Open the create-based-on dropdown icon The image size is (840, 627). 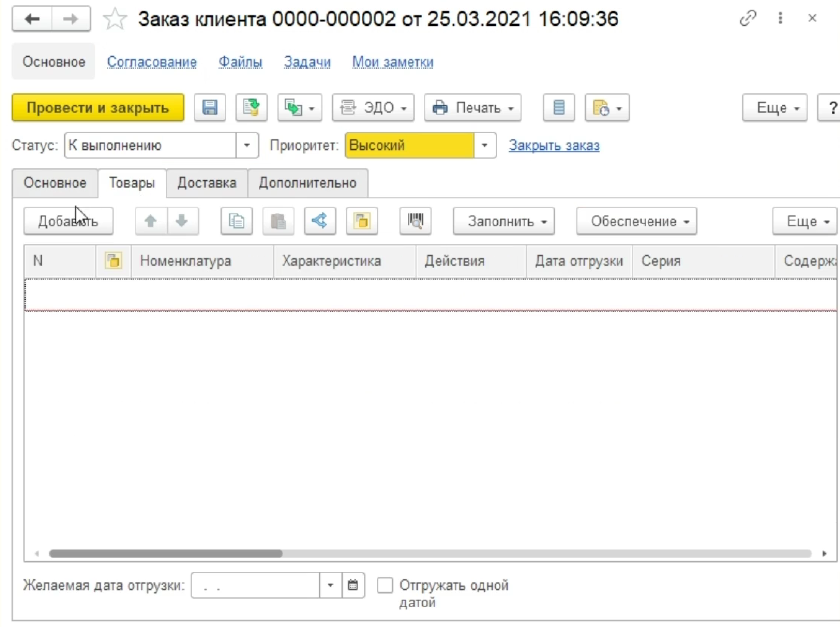300,108
